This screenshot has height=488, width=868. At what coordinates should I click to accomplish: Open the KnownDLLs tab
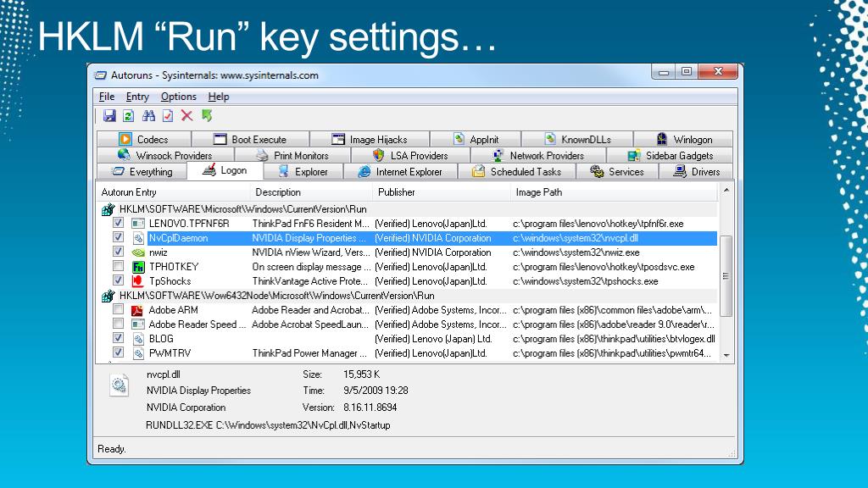coord(577,140)
